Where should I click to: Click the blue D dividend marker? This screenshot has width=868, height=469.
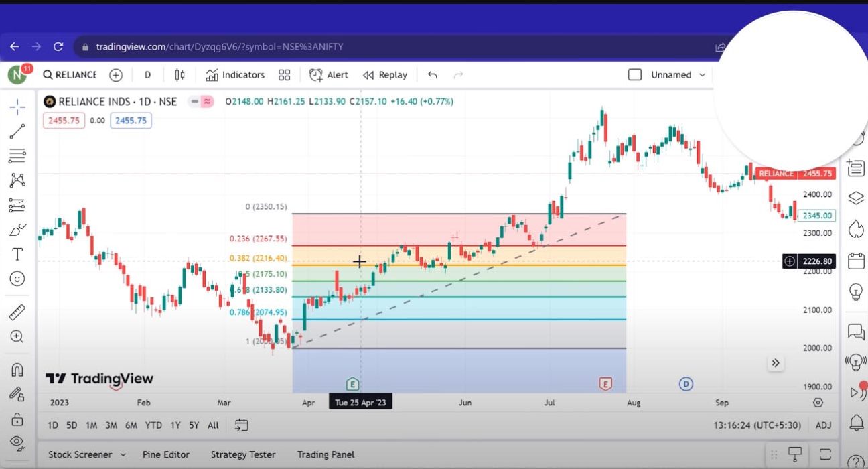click(686, 384)
